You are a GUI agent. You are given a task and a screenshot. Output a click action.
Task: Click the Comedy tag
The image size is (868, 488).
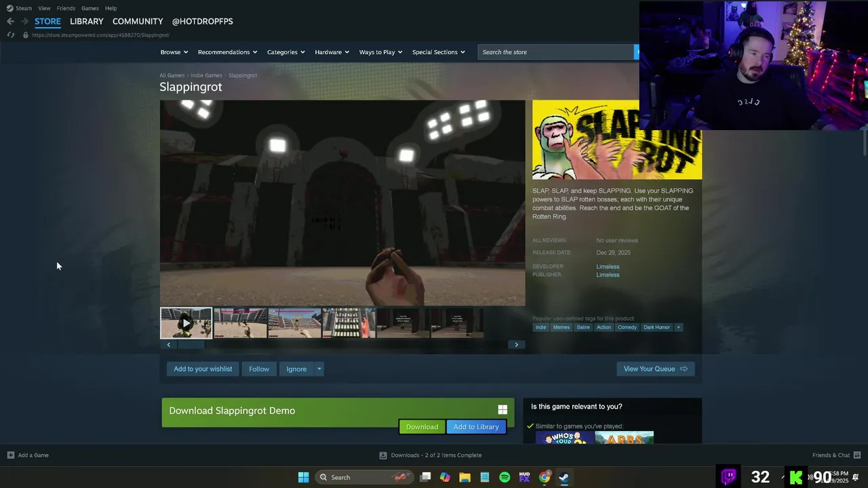point(627,327)
